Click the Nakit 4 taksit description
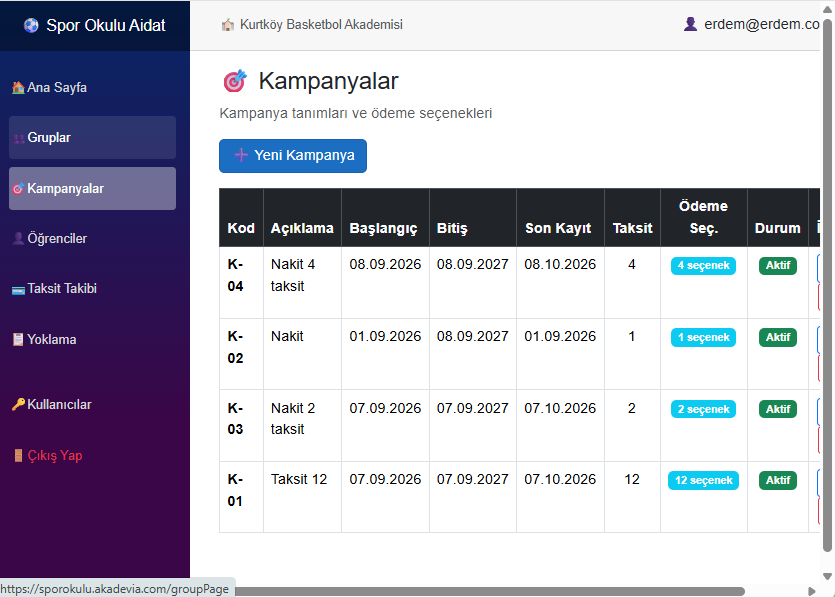 [x=293, y=275]
